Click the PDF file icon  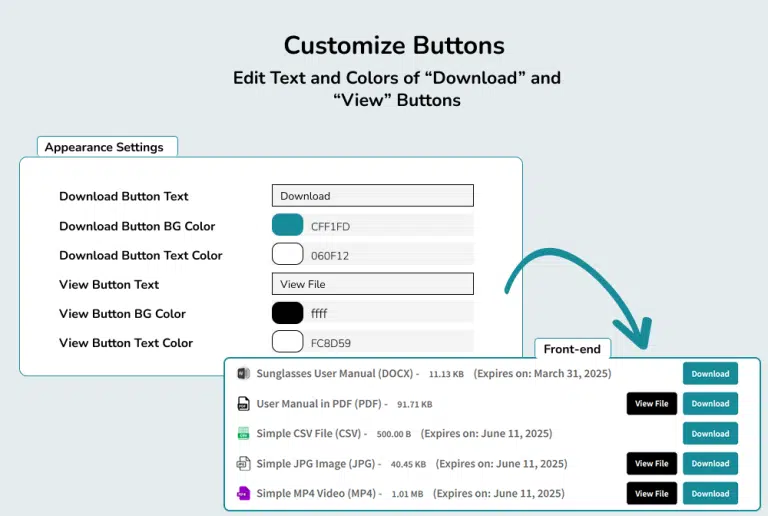pos(243,404)
